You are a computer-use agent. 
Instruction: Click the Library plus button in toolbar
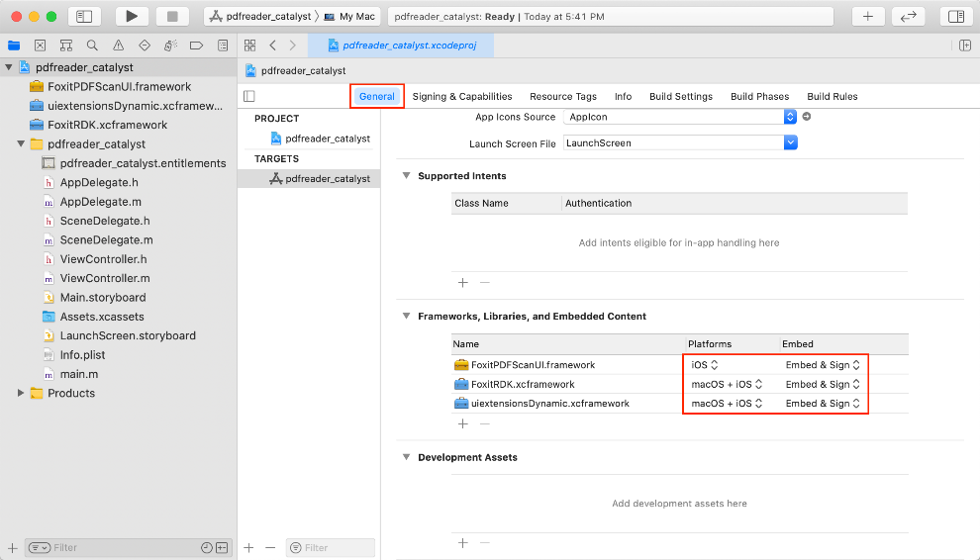(868, 17)
